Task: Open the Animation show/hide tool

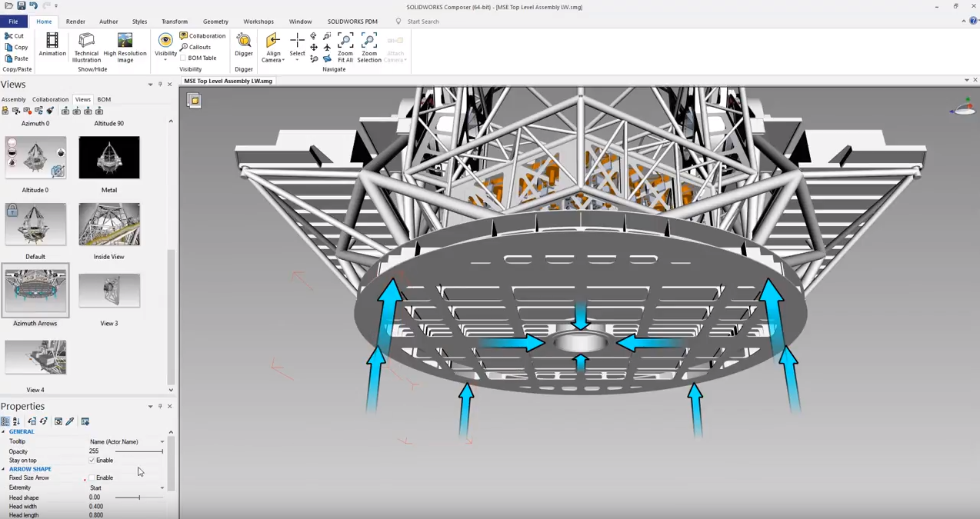Action: (52, 45)
